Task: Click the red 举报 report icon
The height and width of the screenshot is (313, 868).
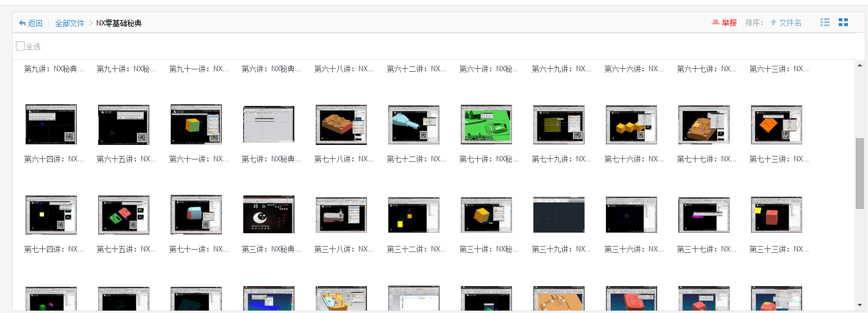Action: coord(716,23)
